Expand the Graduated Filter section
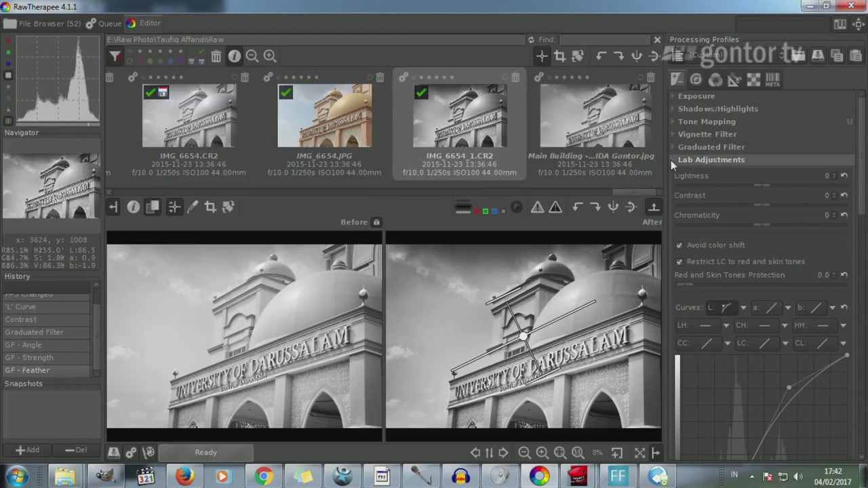 (711, 146)
